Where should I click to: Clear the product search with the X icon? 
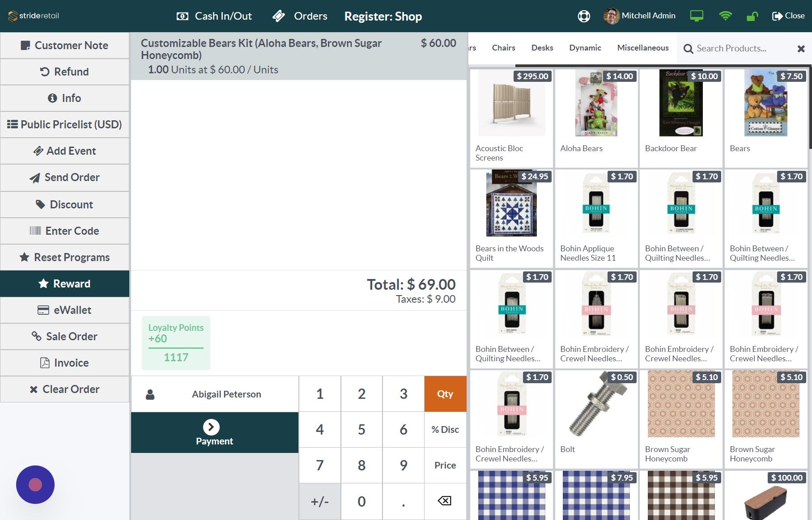coord(800,49)
